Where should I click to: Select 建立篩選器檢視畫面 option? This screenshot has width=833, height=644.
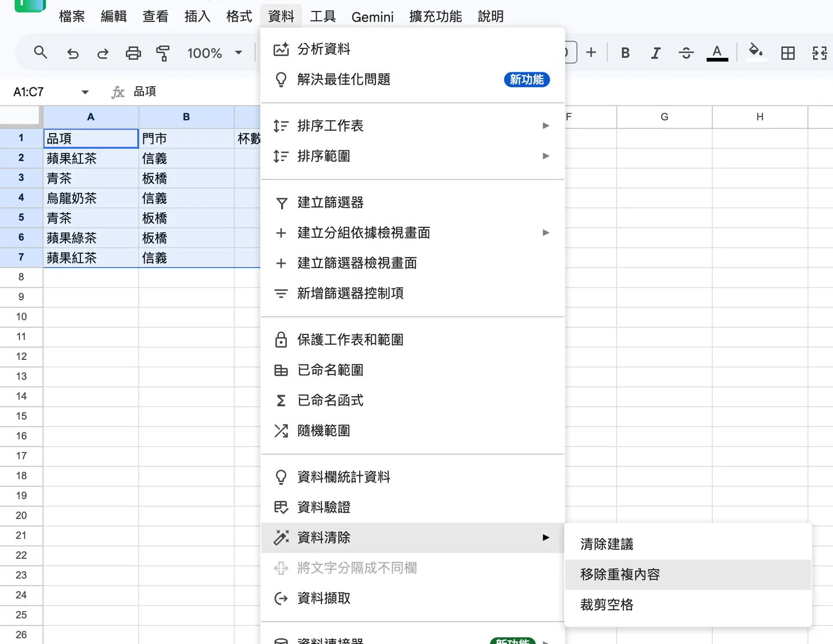click(412, 263)
